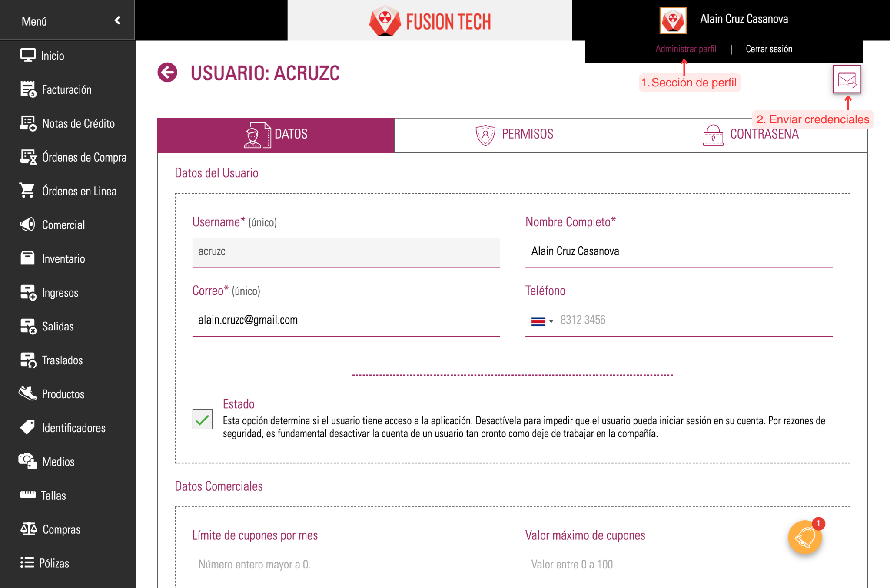The image size is (890, 588).
Task: Open Órdenes en Linea
Action: click(x=79, y=191)
